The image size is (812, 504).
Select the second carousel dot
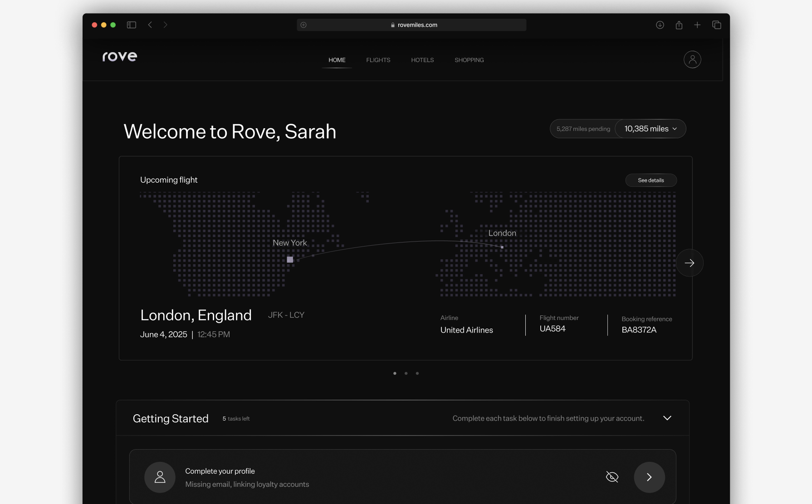point(406,373)
